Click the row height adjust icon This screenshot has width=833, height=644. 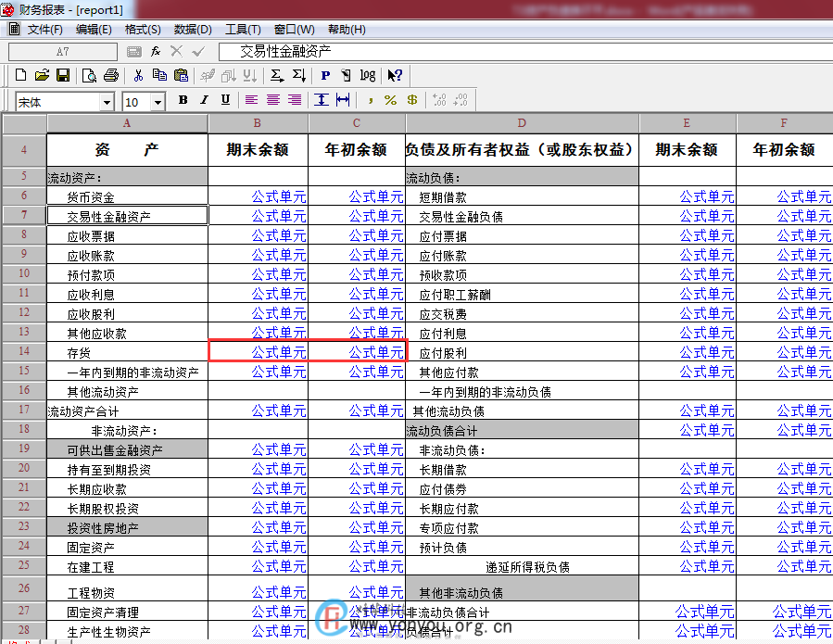pos(322,100)
